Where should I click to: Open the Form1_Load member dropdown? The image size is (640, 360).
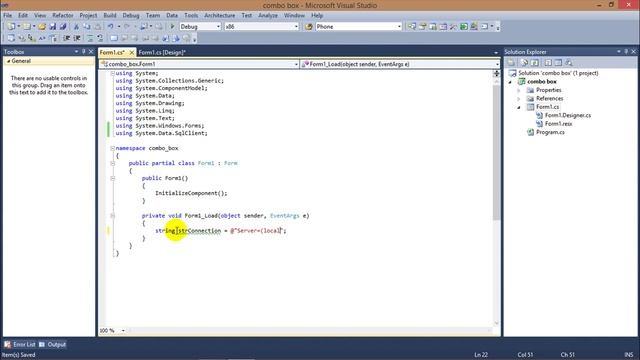click(x=497, y=64)
